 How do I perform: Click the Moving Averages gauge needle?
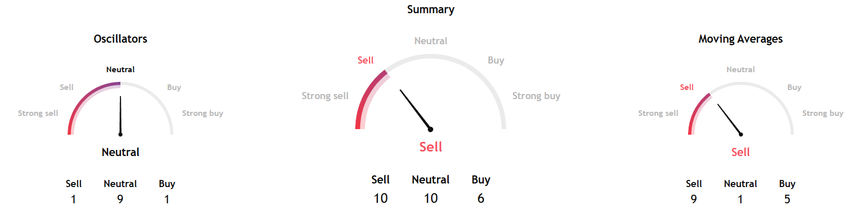(729, 119)
